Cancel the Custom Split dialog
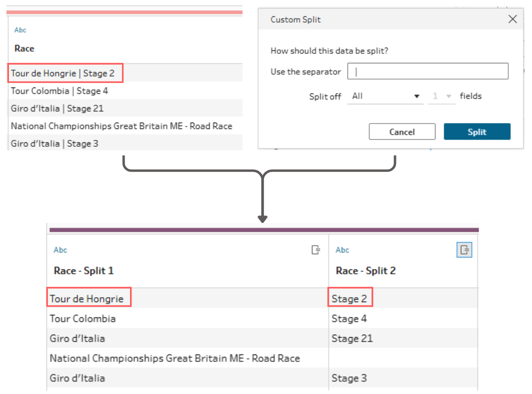Image resolution: width=532 pixels, height=394 pixels. pos(401,131)
